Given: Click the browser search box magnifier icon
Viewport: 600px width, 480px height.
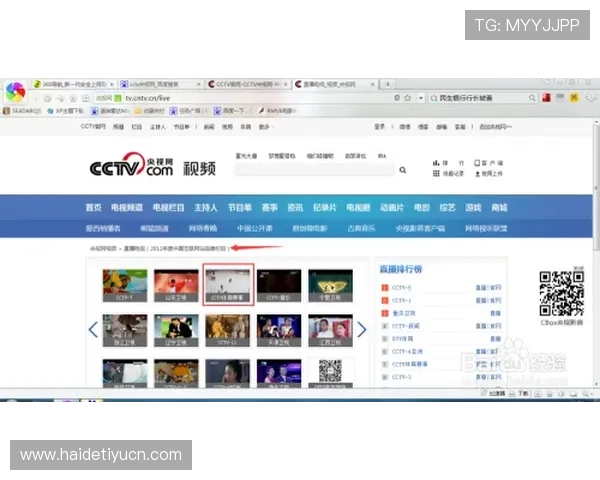Looking at the screenshot, I should click(532, 98).
